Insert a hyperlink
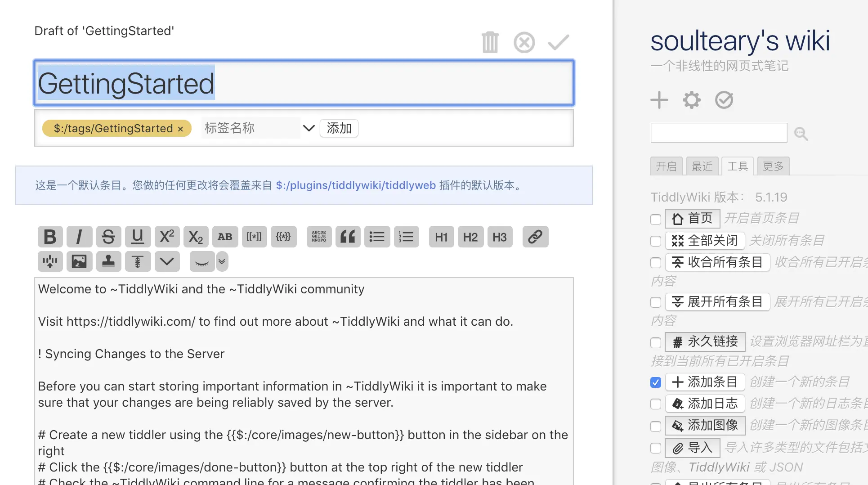 coord(535,236)
